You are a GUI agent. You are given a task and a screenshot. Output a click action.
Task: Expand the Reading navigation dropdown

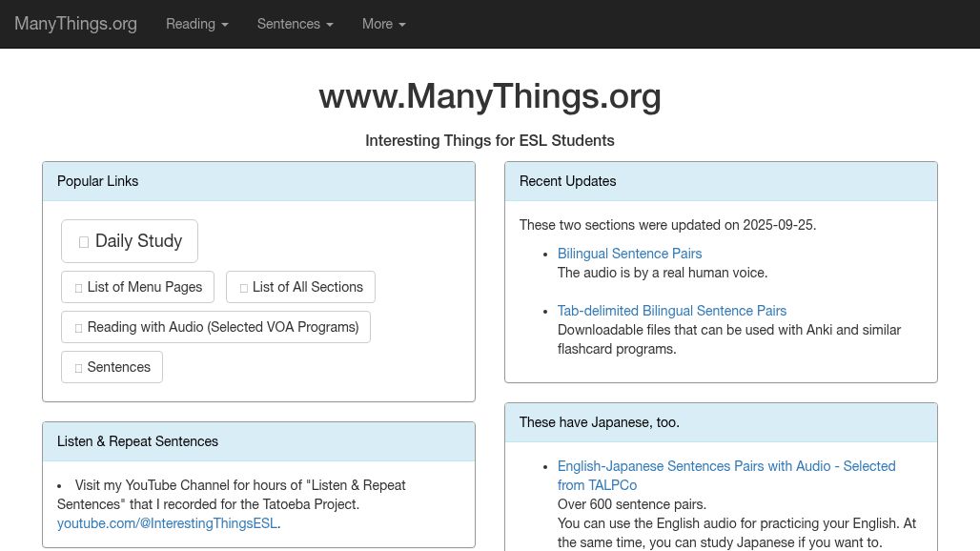[196, 24]
